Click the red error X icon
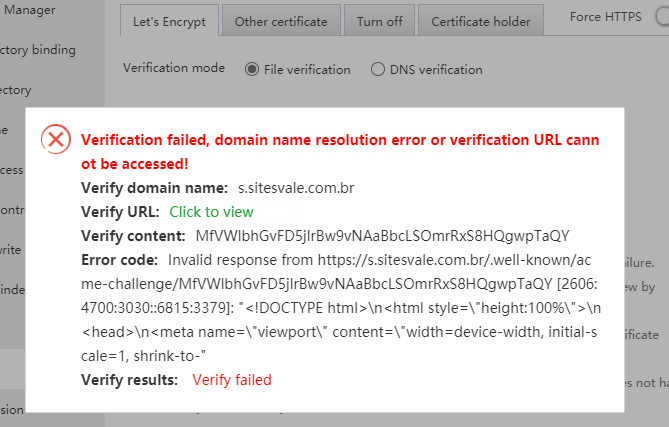The width and height of the screenshot is (669, 427). tap(57, 140)
